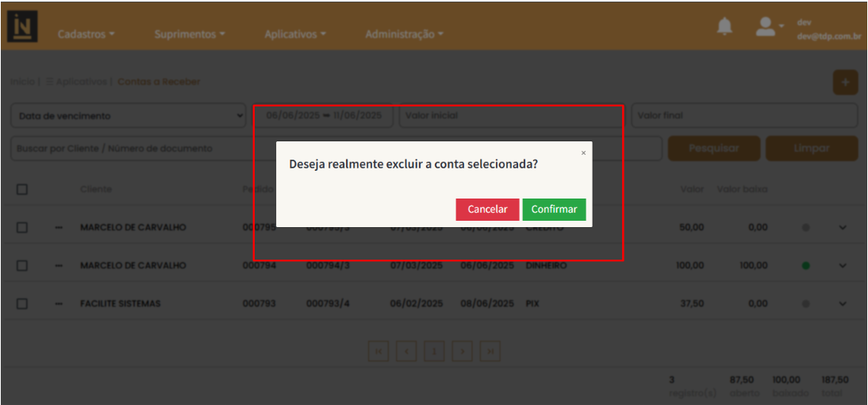The height and width of the screenshot is (405, 868).
Task: Go to the previous page of results
Action: (406, 351)
